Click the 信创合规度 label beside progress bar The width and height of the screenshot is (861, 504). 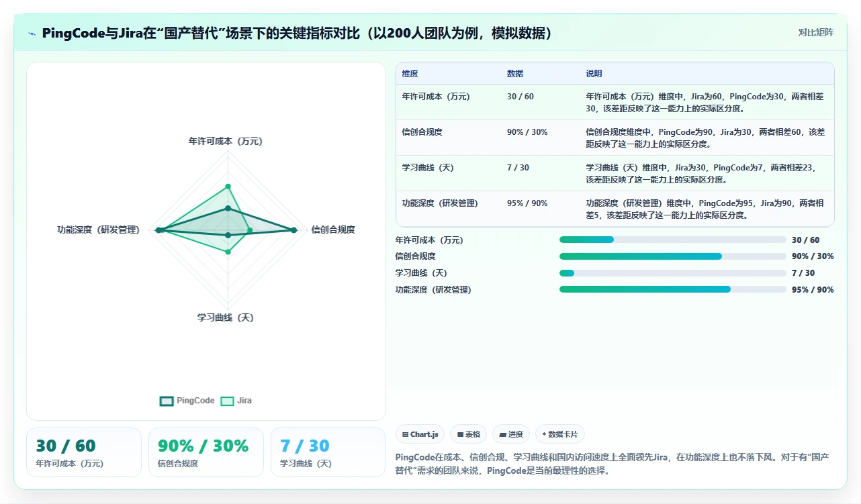[x=415, y=256]
